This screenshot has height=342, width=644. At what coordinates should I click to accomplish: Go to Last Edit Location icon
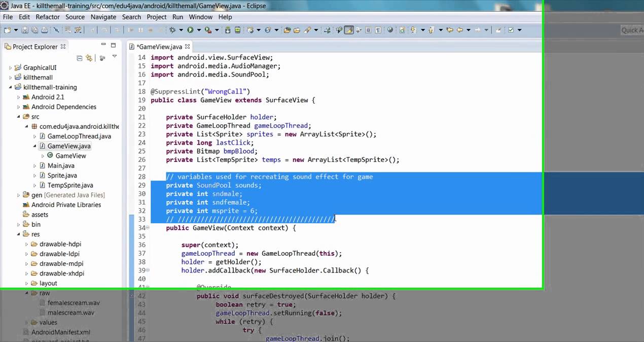pyautogui.click(x=450, y=30)
